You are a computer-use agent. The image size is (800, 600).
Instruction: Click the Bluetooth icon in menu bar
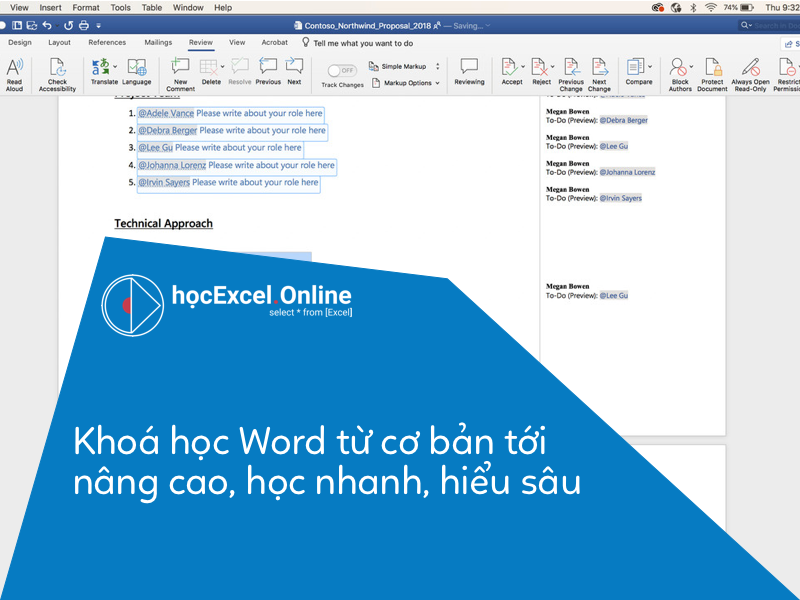[693, 8]
